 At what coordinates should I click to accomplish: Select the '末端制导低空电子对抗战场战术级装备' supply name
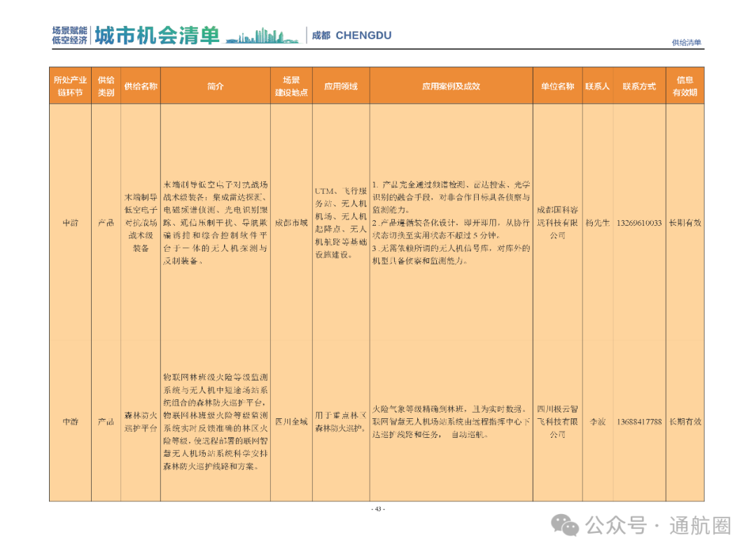click(141, 222)
